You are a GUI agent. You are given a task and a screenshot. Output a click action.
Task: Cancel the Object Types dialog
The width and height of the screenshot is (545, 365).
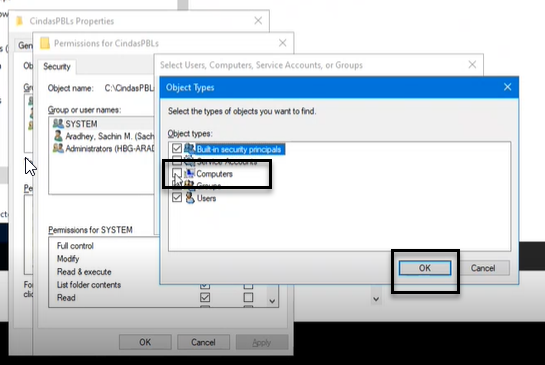[x=483, y=268]
